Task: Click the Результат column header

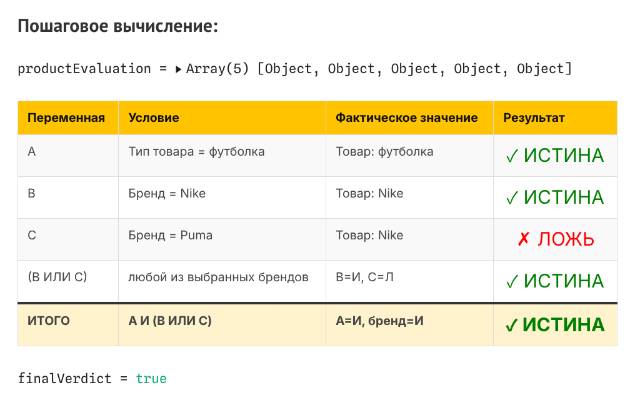Action: pyautogui.click(x=534, y=118)
